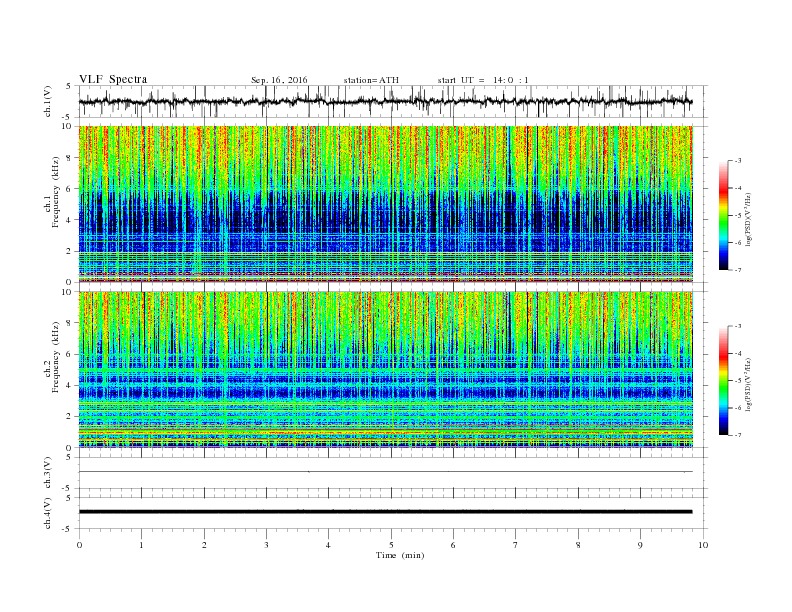Click the thick ch.4 voltage trace

[x=385, y=512]
